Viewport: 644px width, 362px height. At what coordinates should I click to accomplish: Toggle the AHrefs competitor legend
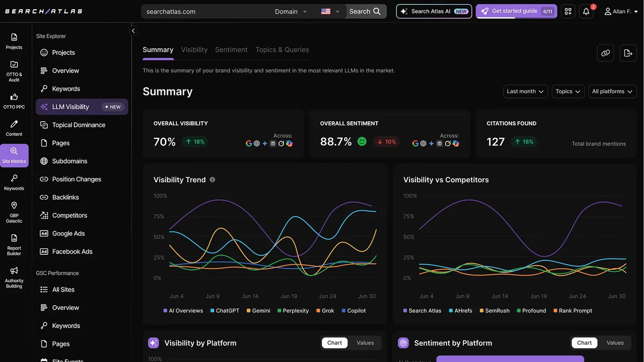point(460,311)
